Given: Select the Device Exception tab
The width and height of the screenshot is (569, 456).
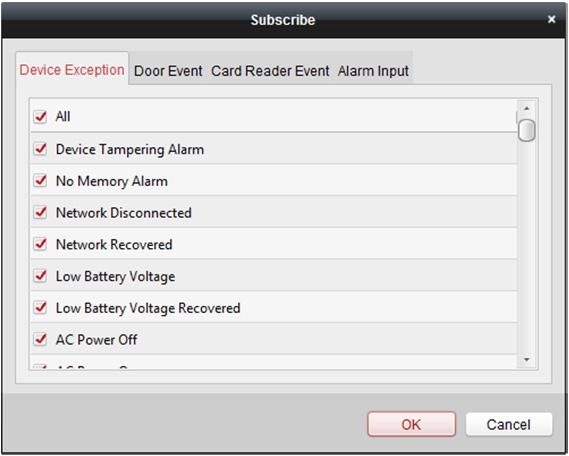Looking at the screenshot, I should coord(72,69).
